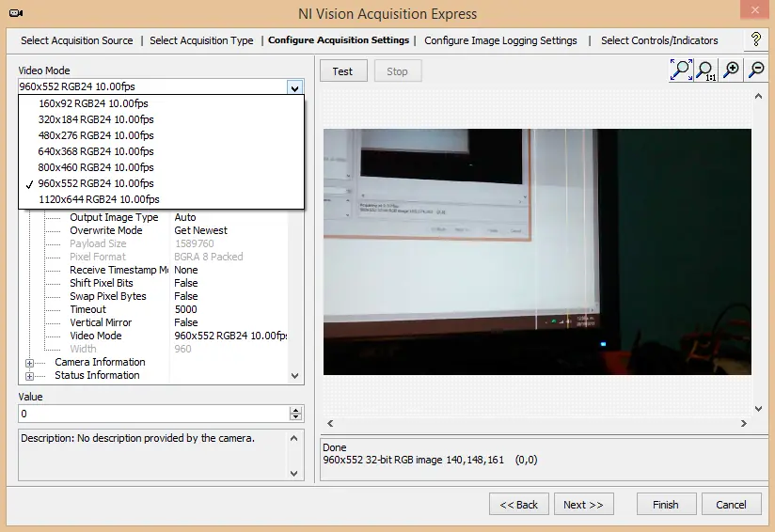The image size is (775, 532).
Task: Click the Finish button
Action: point(666,505)
